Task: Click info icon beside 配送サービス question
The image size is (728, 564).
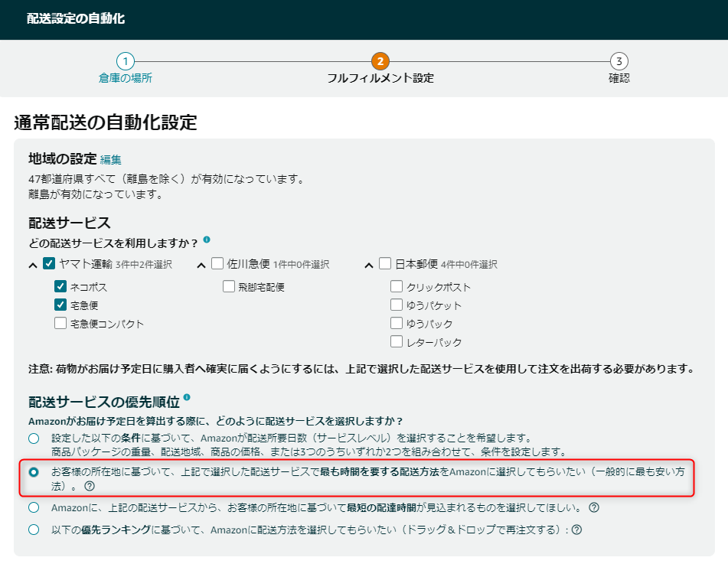Action: click(207, 240)
